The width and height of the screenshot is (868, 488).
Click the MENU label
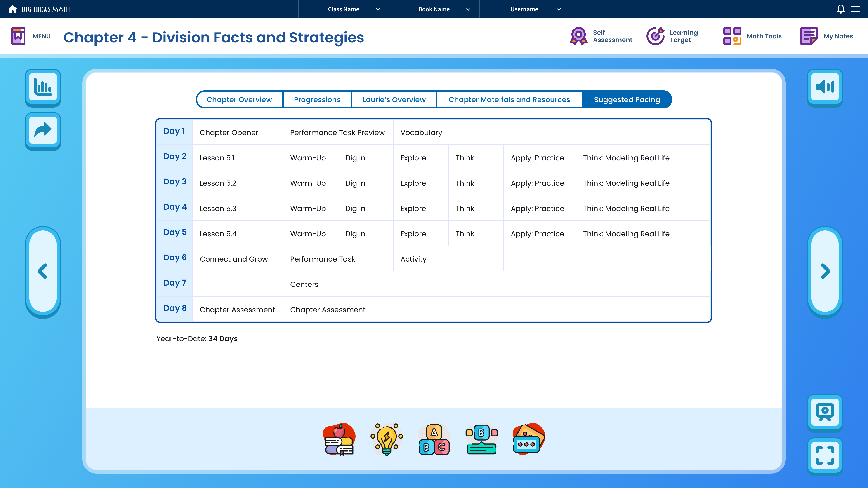[41, 36]
